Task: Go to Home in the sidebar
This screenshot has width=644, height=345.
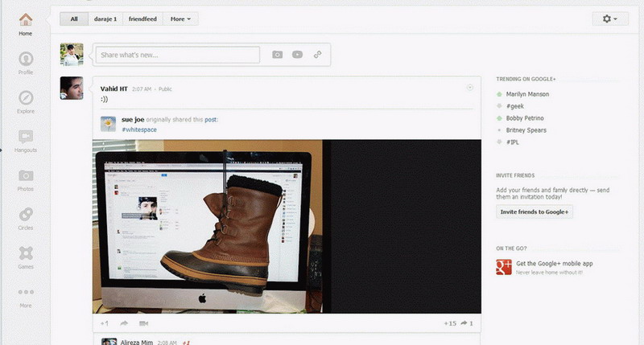Action: [x=26, y=25]
